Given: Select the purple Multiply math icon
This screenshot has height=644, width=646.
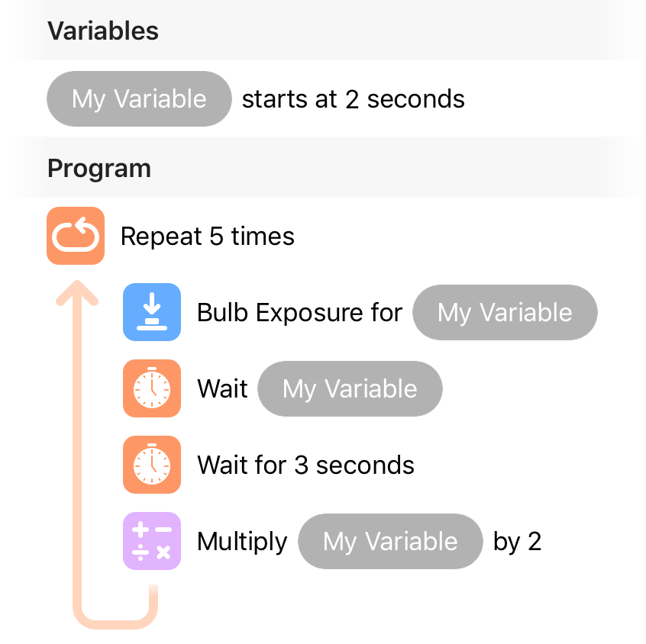Looking at the screenshot, I should coord(152,541).
